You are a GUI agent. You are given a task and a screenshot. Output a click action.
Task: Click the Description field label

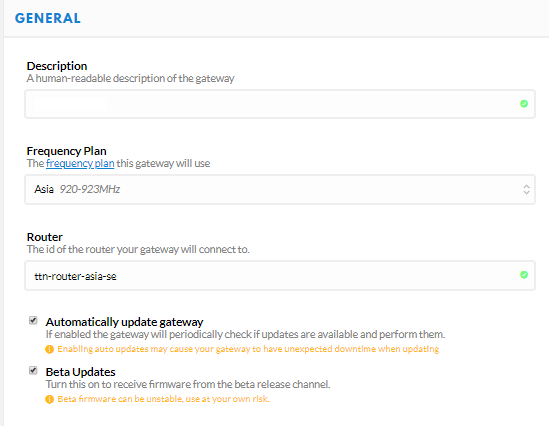(x=57, y=66)
